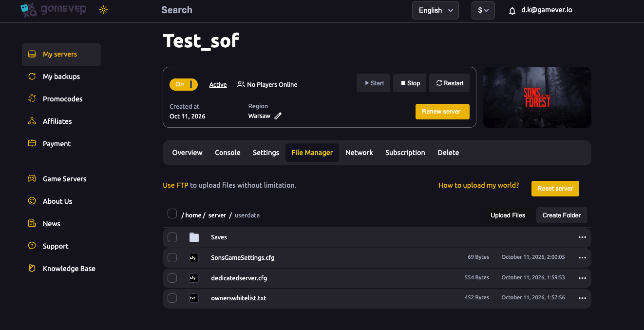Switch to the Network tab
Image resolution: width=644 pixels, height=330 pixels.
point(359,153)
